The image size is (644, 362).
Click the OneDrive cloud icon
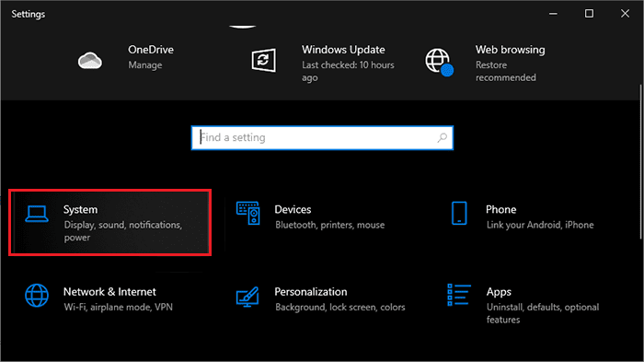(x=90, y=61)
